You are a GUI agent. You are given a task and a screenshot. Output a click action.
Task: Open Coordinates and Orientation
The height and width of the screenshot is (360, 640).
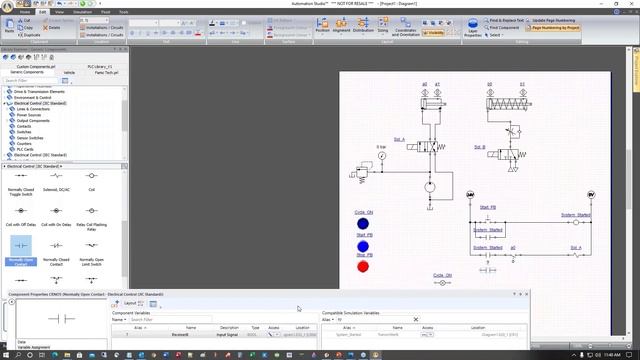(405, 27)
